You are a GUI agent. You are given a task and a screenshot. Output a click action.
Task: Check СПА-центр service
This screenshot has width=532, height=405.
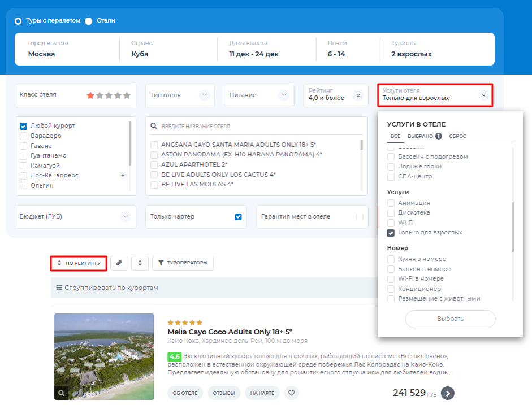391,177
